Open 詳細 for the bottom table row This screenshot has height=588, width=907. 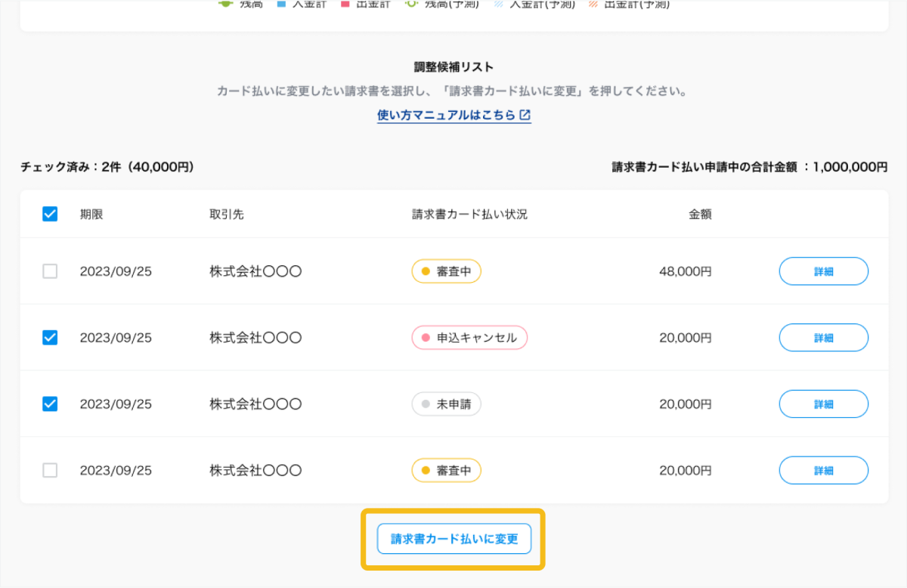pos(823,471)
